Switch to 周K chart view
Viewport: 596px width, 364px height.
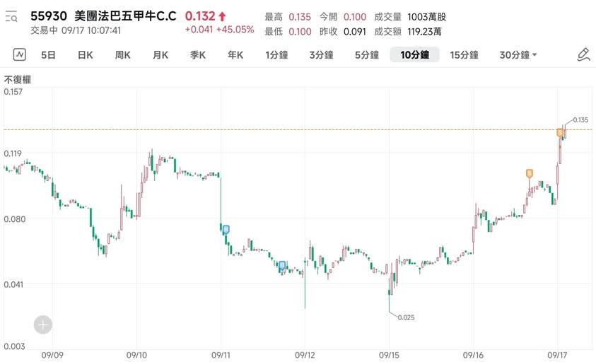122,54
